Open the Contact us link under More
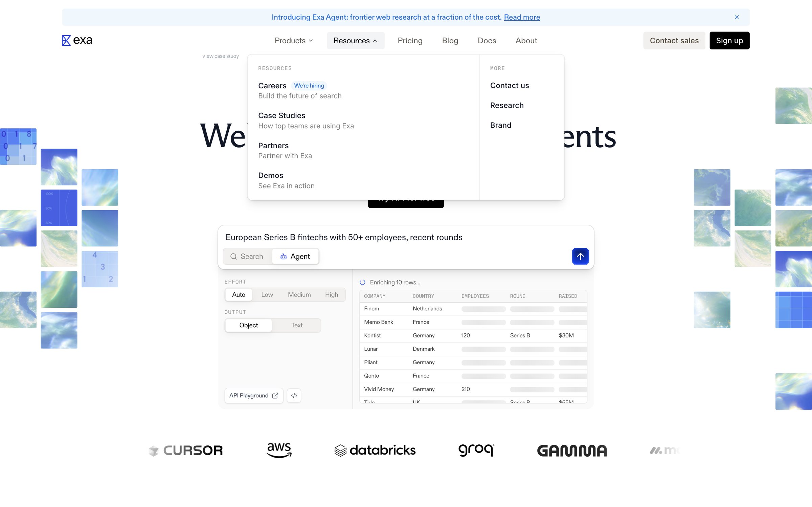Viewport: 812px width, 507px height. click(509, 85)
